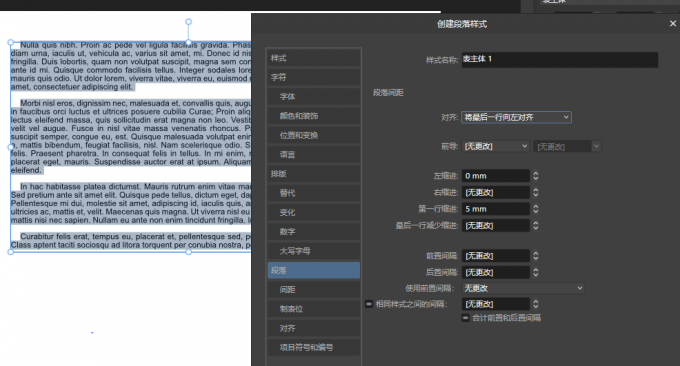Open the 制表位 page

(x=314, y=309)
